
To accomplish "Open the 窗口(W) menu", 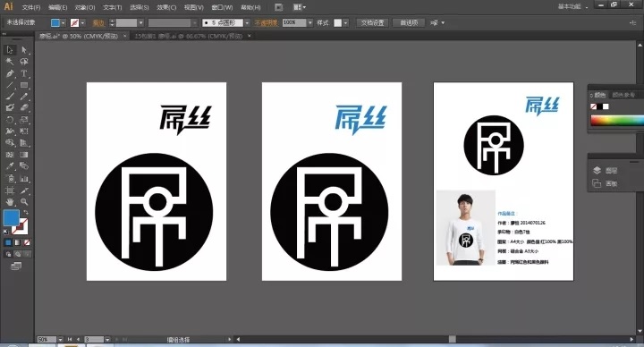I will pos(222,7).
